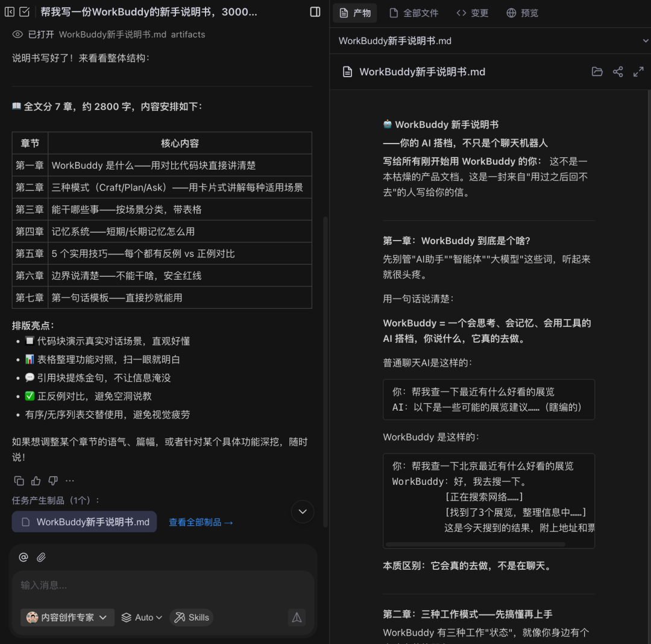Click the eye icon beside 已打开 status
The height and width of the screenshot is (644, 651).
click(18, 34)
